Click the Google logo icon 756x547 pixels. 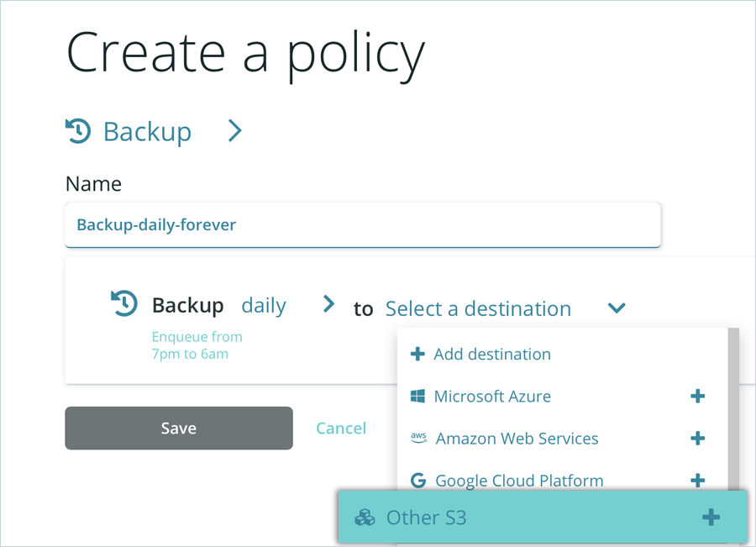417,481
